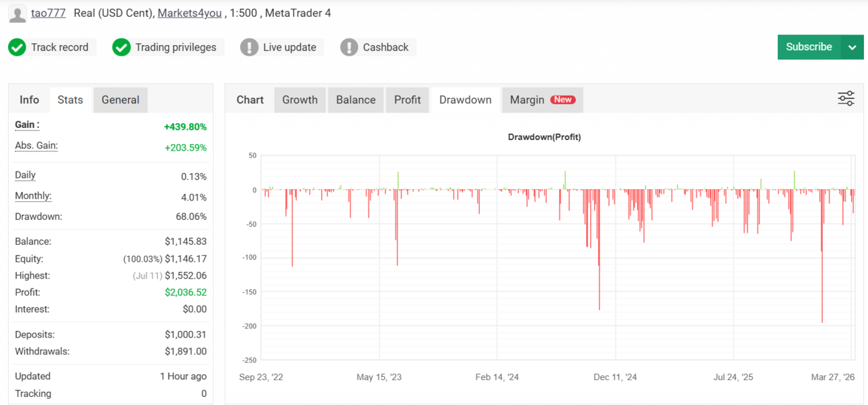Click the $1,552.06 highest value
The width and height of the screenshot is (868, 405).
pos(186,276)
